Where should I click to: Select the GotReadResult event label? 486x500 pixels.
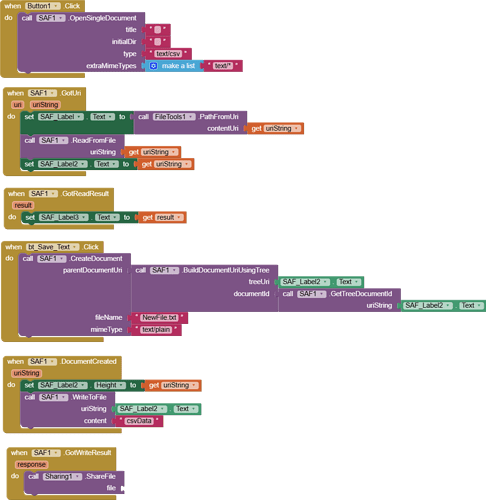click(x=85, y=194)
